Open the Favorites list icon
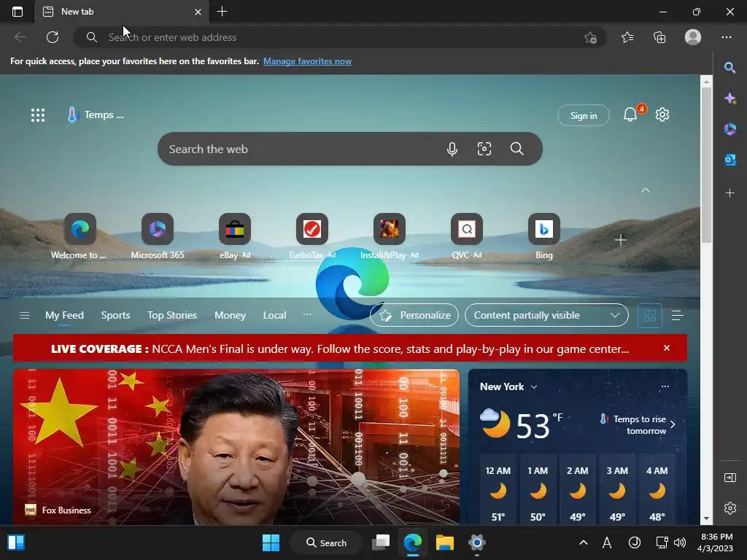This screenshot has width=747, height=560. click(x=627, y=37)
